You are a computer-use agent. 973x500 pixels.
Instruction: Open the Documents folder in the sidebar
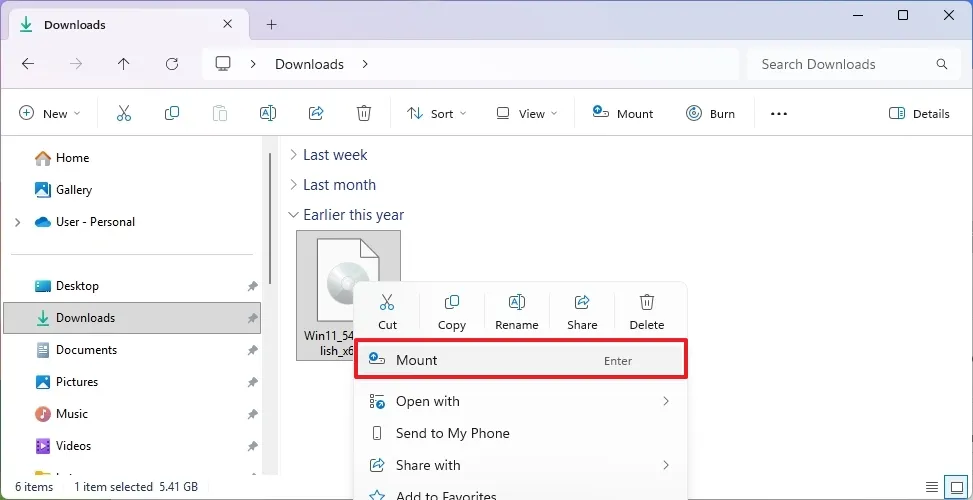tap(86, 350)
